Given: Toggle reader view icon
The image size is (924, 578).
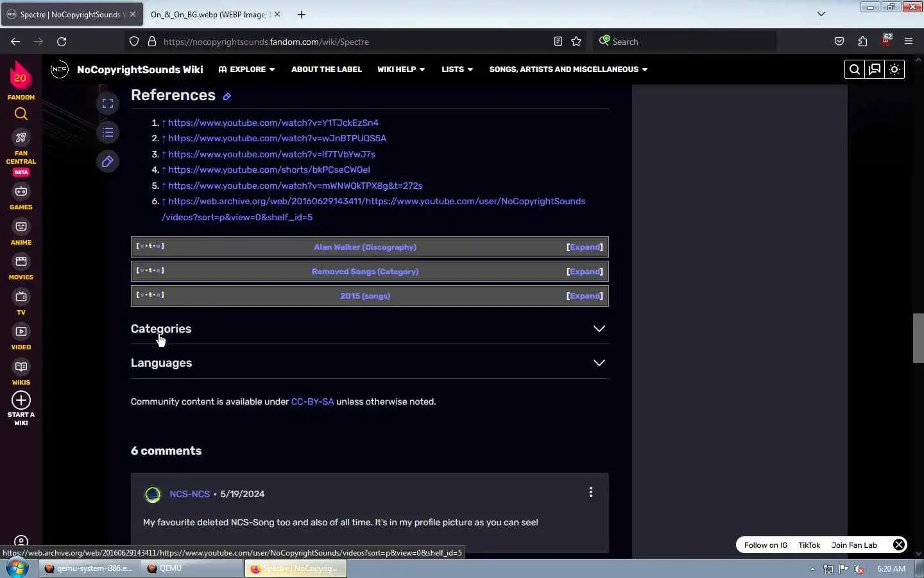Looking at the screenshot, I should (x=558, y=41).
